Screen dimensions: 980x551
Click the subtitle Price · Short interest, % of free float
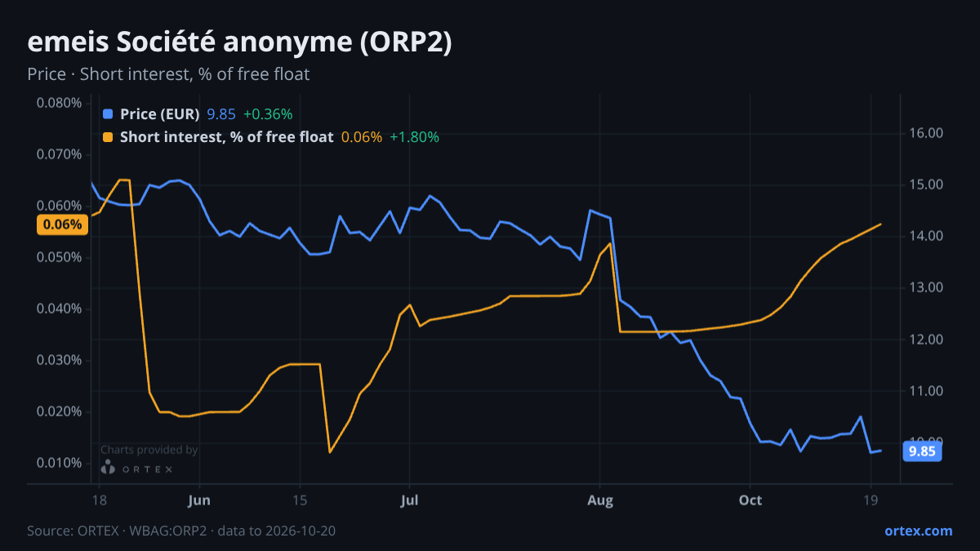point(168,74)
